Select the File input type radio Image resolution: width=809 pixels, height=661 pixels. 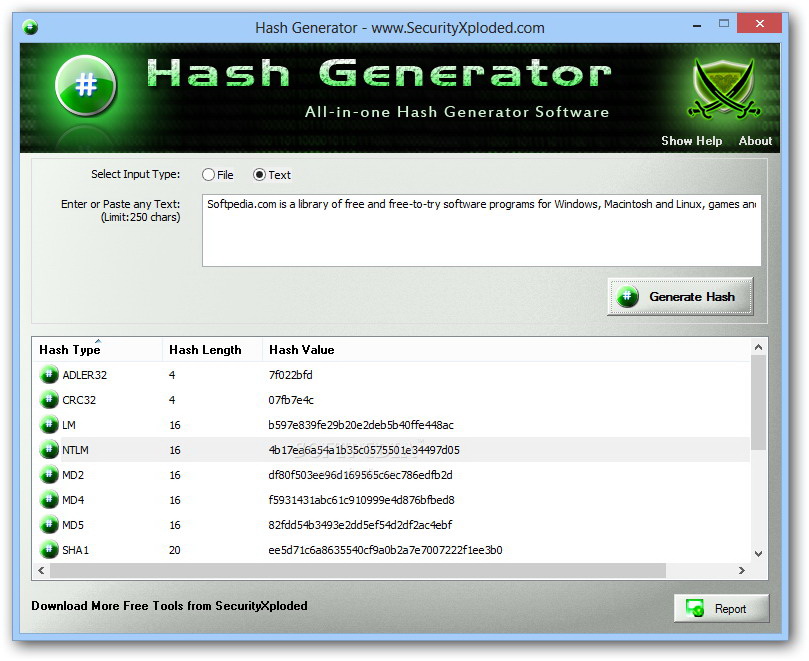pyautogui.click(x=218, y=175)
